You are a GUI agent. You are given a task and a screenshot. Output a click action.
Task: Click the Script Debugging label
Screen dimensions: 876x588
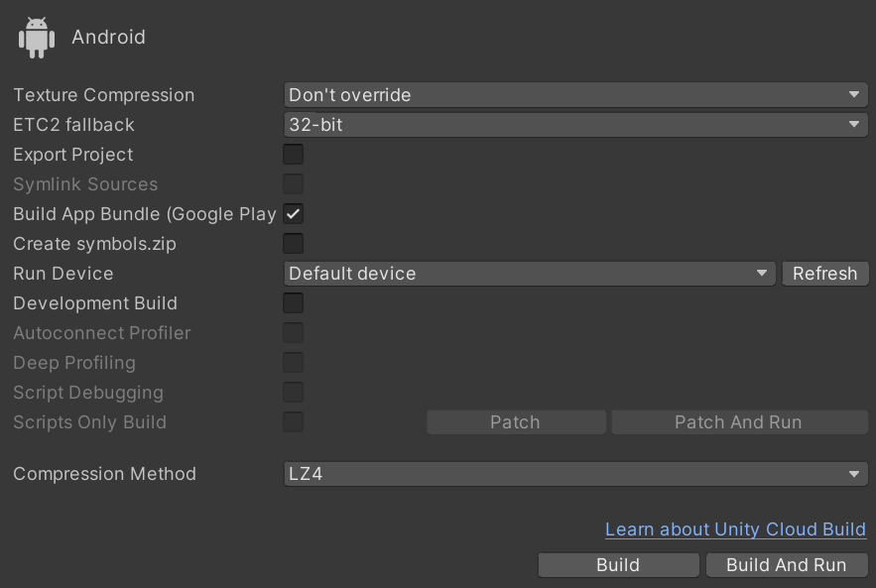click(88, 393)
